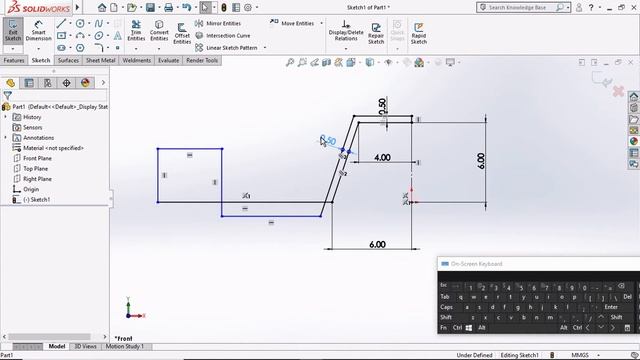Expand the History tree node

[5, 117]
